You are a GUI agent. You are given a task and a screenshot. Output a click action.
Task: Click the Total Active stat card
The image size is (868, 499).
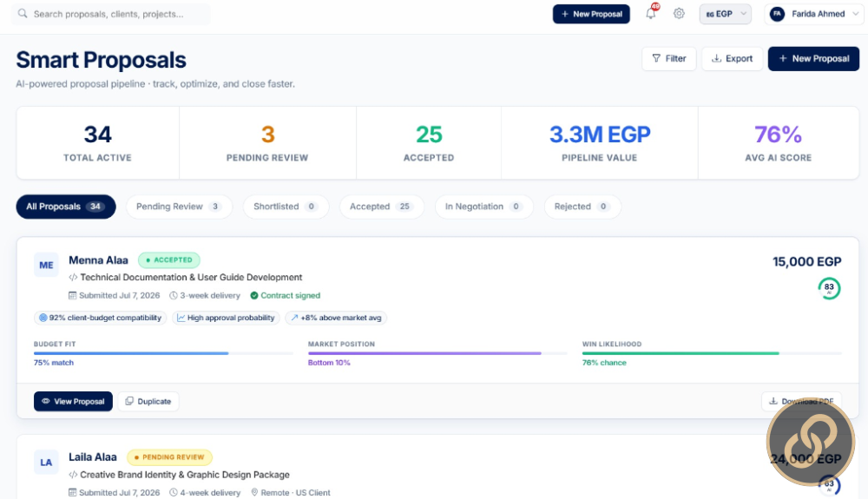(x=97, y=142)
